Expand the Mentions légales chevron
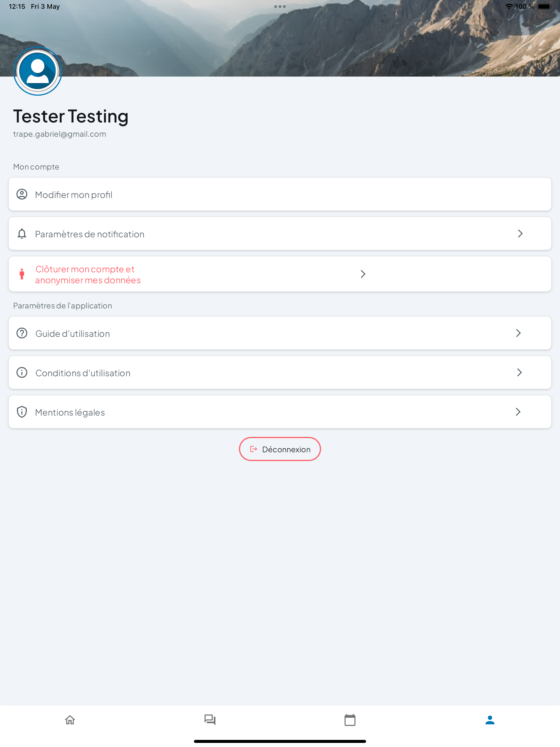Viewport: 560px width, 747px height. coord(518,412)
